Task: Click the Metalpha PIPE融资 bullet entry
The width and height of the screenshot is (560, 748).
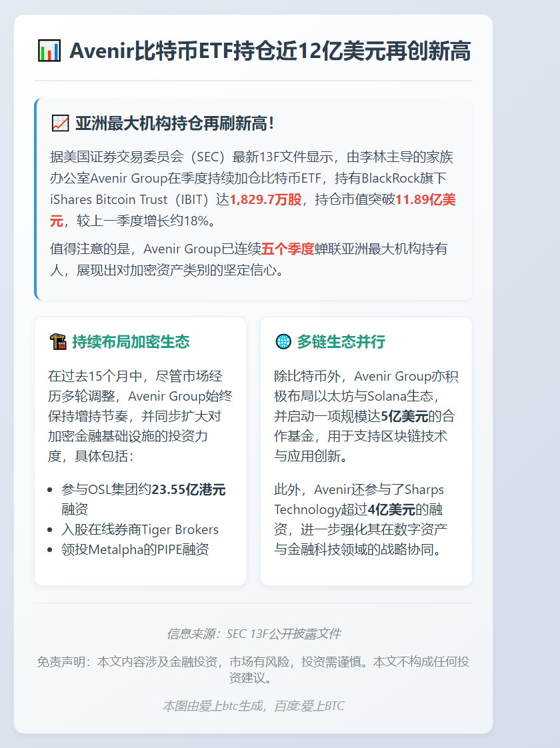Action: click(x=135, y=549)
